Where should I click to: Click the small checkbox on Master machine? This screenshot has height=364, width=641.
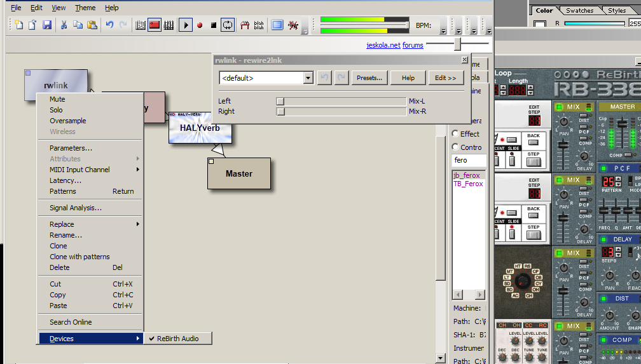pyautogui.click(x=211, y=161)
